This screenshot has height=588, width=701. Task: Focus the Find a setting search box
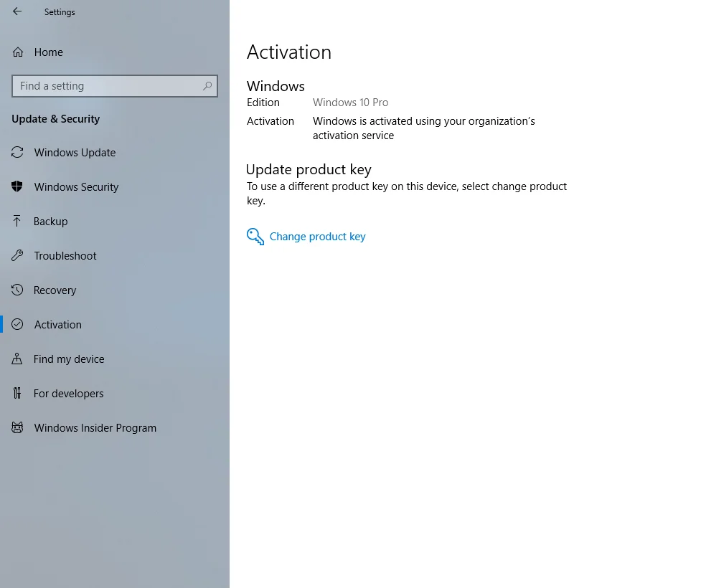tap(115, 86)
